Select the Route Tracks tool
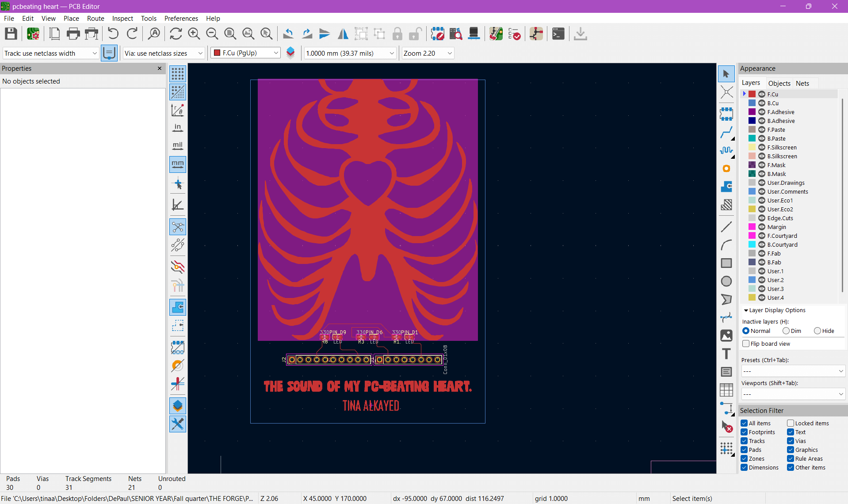The width and height of the screenshot is (848, 504). coord(727,132)
